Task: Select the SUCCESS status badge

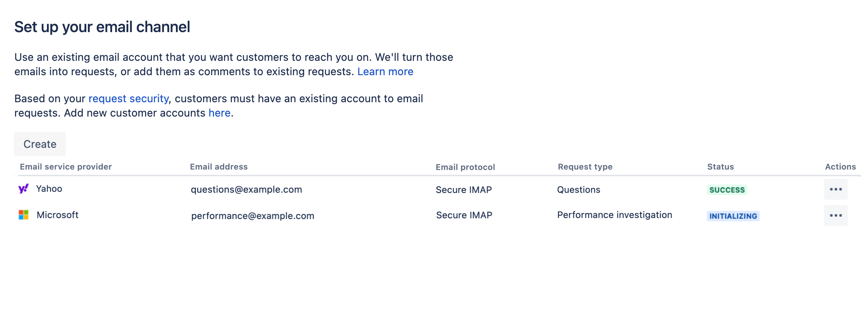Action: 727,190
